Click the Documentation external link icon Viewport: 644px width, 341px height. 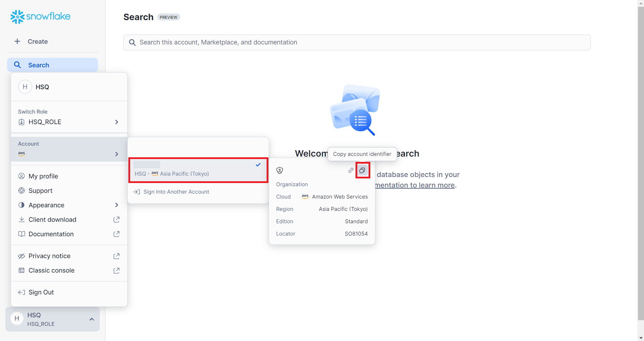116,234
